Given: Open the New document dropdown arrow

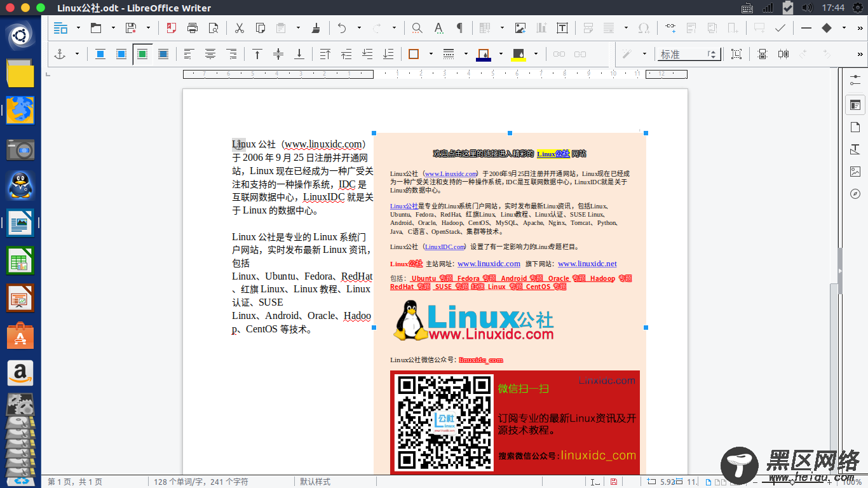Looking at the screenshot, I should pyautogui.click(x=78, y=28).
